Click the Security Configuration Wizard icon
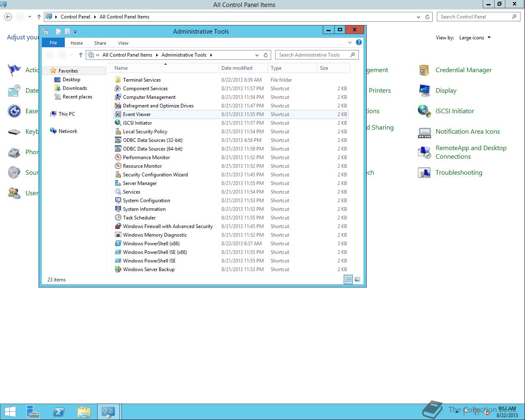 click(118, 175)
